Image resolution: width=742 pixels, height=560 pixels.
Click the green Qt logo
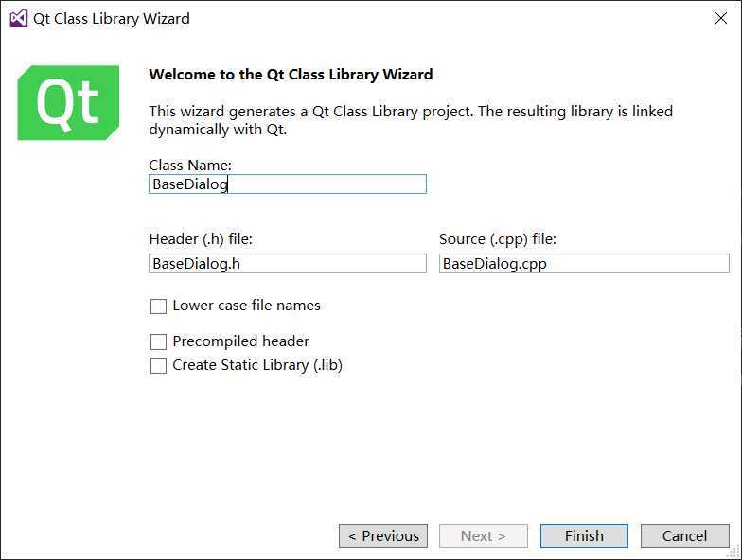pyautogui.click(x=68, y=102)
